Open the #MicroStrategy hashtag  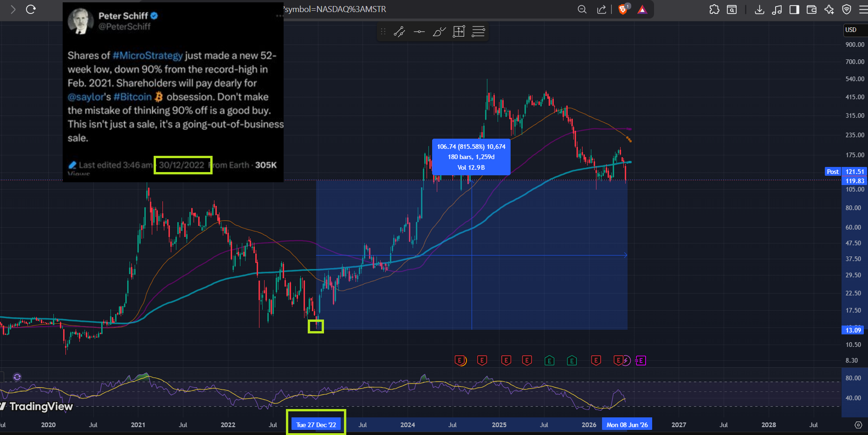click(148, 56)
